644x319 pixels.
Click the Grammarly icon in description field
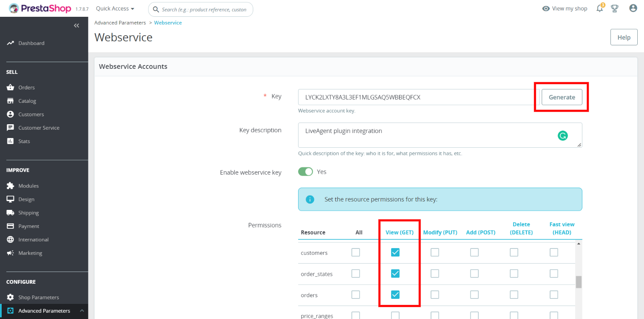coord(562,136)
